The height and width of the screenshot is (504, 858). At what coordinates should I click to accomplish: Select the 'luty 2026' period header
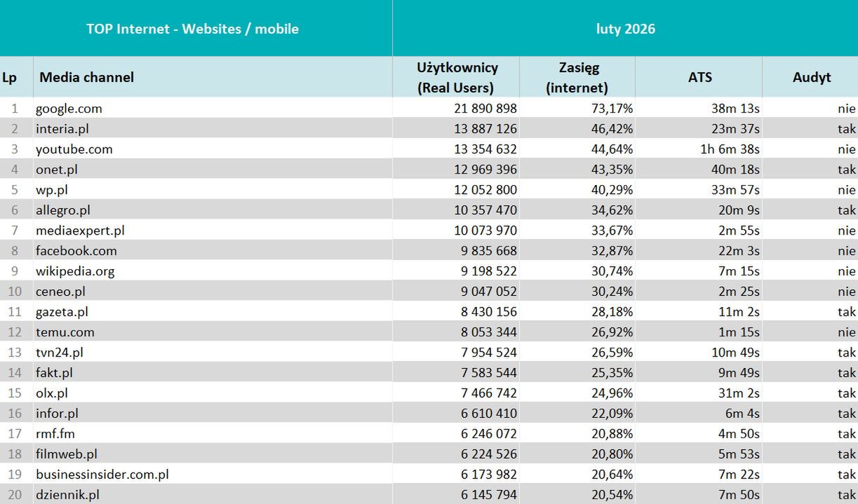625,29
